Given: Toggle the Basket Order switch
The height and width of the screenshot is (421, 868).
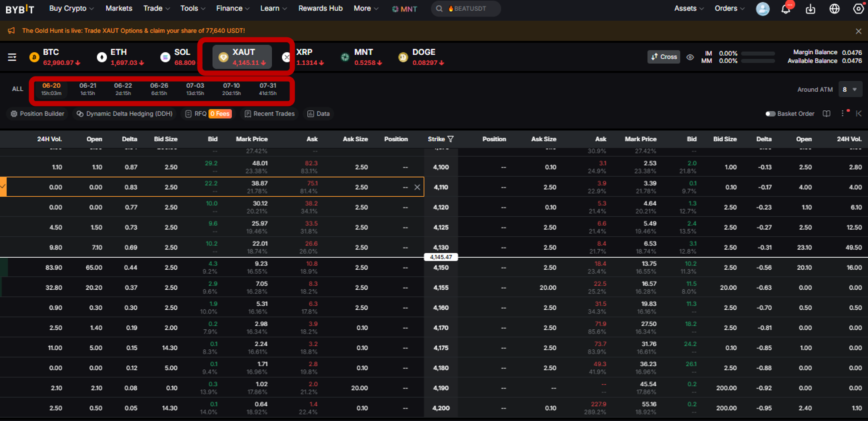Looking at the screenshot, I should coord(770,114).
